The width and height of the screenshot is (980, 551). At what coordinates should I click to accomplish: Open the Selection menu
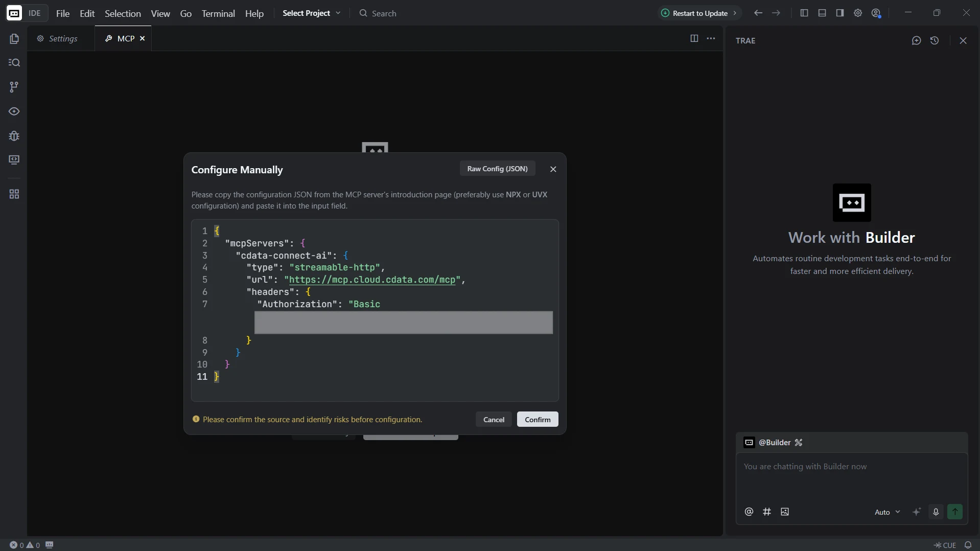pos(123,14)
